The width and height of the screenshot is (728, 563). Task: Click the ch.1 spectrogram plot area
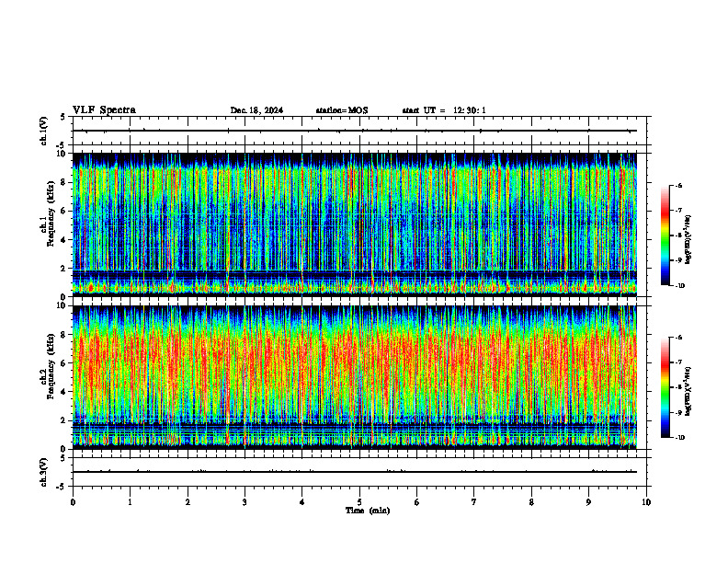coord(354,224)
